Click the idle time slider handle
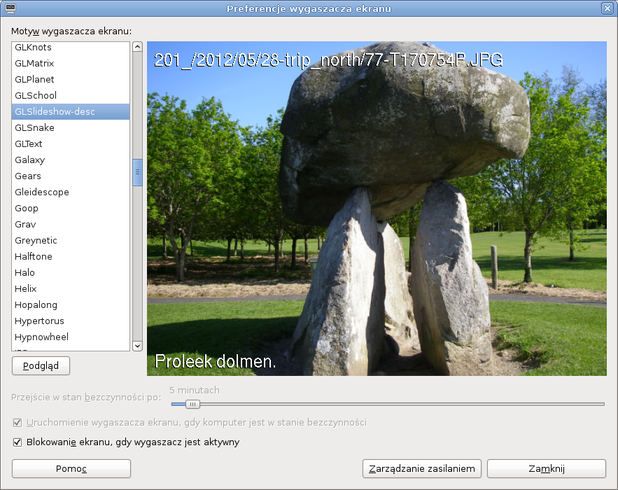Screen dimensions: 618x490 click(193, 404)
